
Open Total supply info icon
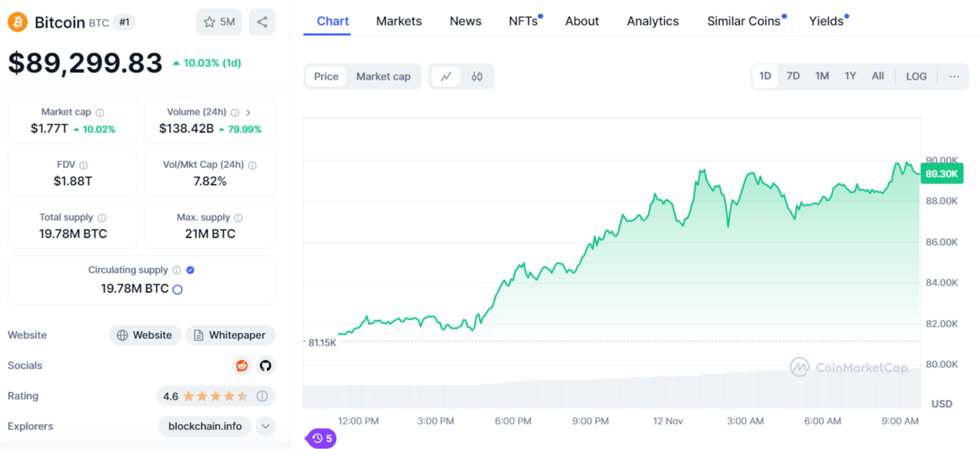tap(102, 218)
